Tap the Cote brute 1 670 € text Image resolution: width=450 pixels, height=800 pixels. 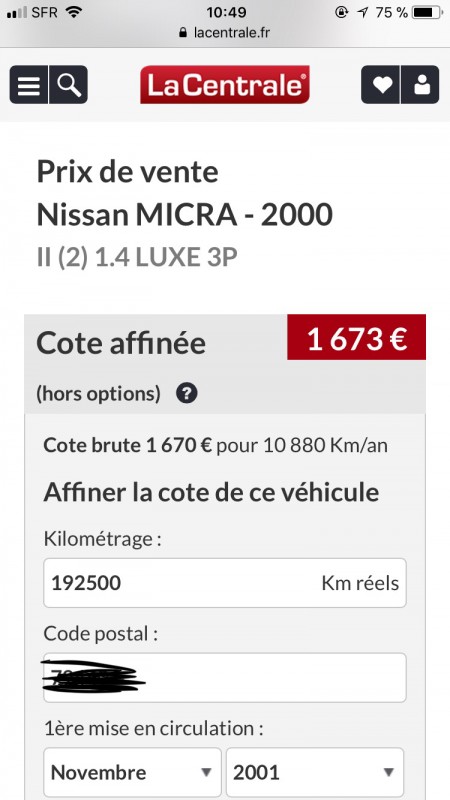click(128, 445)
